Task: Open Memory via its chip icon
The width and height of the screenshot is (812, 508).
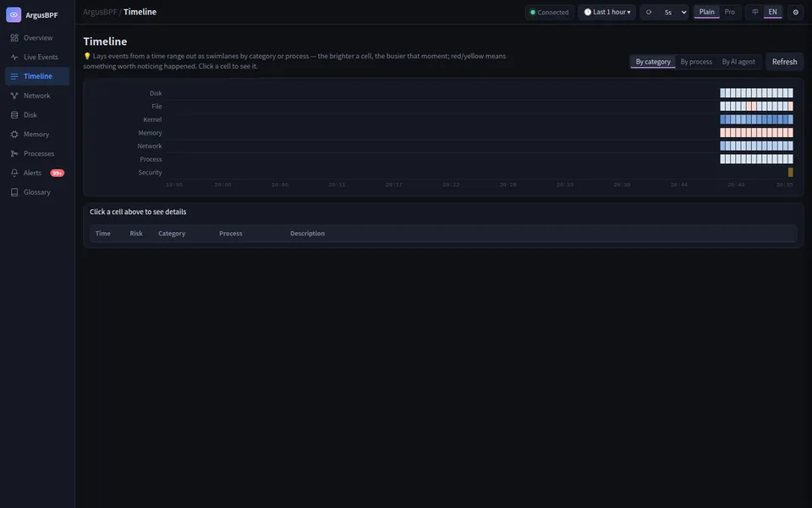Action: click(14, 135)
